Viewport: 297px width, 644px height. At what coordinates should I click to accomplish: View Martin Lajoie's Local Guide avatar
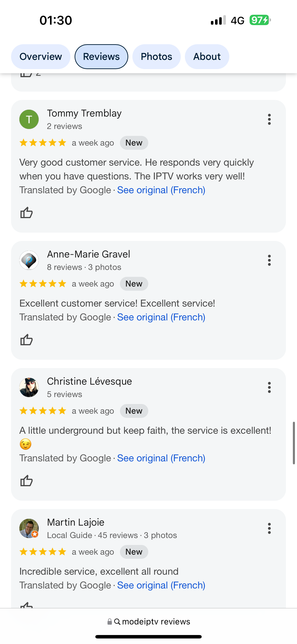pos(29,528)
